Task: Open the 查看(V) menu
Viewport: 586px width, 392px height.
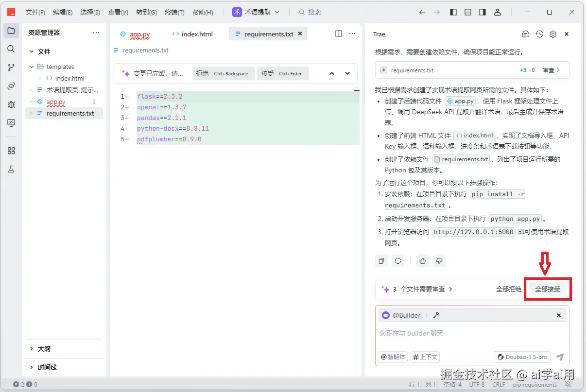Action: [118, 12]
